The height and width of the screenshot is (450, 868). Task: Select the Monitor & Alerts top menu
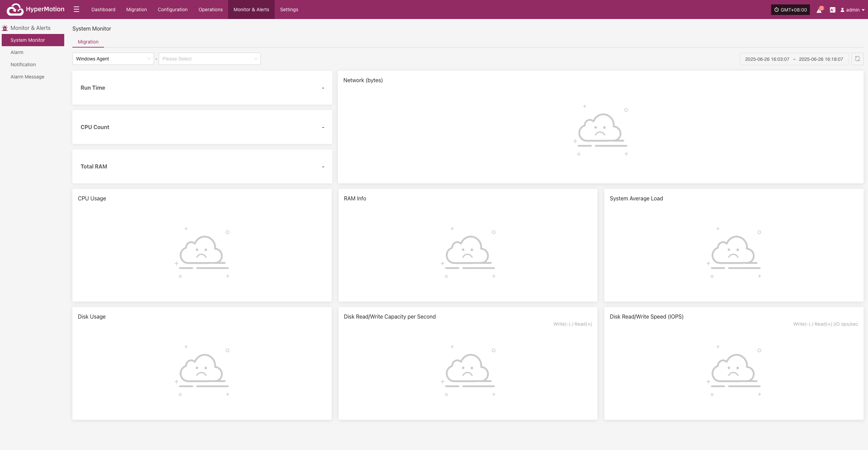(251, 10)
